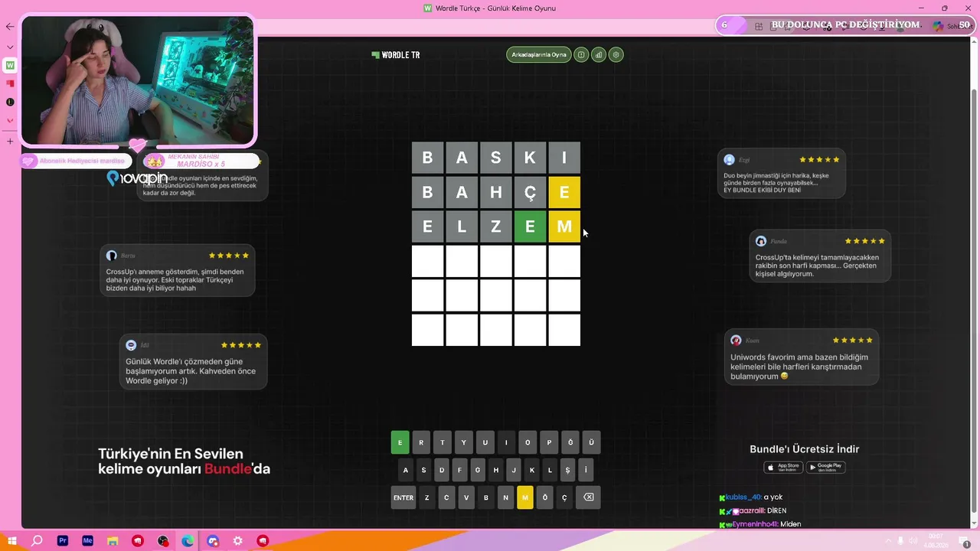Viewport: 980px width, 551px height.
Task: Click the G key on the game keyboard
Action: (478, 470)
